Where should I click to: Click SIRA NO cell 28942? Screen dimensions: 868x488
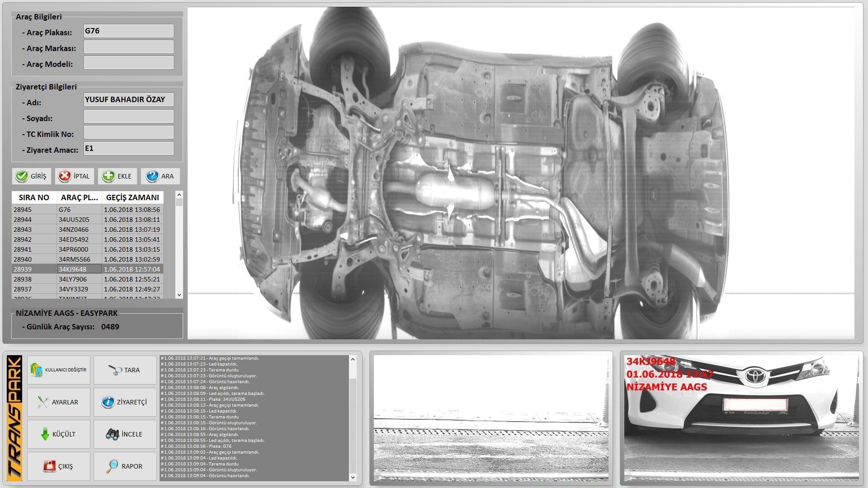click(34, 239)
